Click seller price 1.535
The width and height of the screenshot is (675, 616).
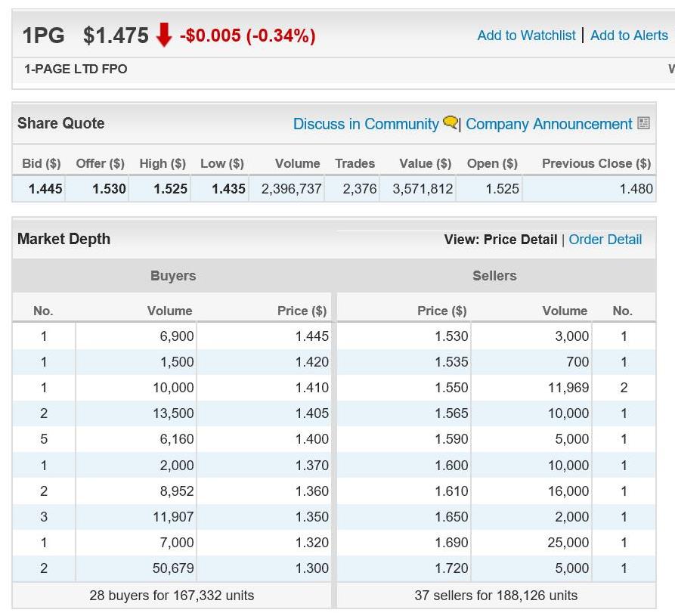451,361
